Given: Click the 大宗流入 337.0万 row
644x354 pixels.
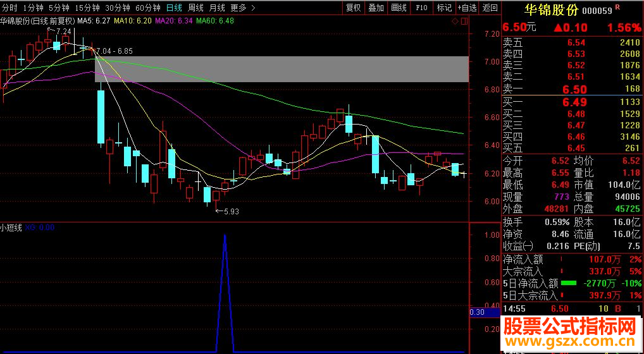Looking at the screenshot, I should coord(572,271).
